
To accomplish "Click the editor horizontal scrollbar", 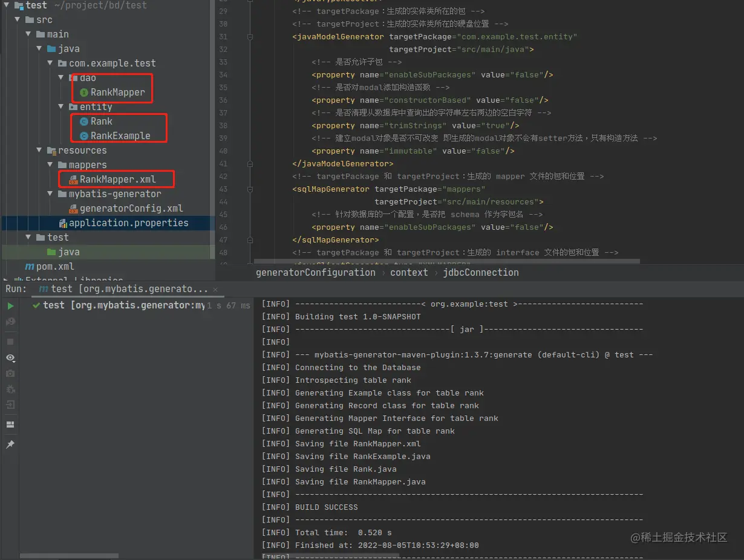I will point(446,261).
